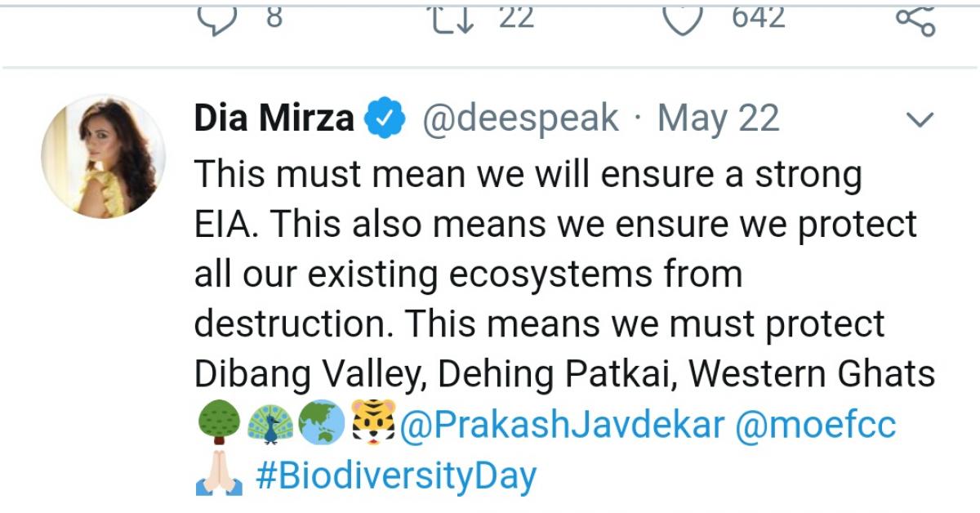Browse the #BiodiversityDay hashtag
980x513 pixels.
point(396,475)
